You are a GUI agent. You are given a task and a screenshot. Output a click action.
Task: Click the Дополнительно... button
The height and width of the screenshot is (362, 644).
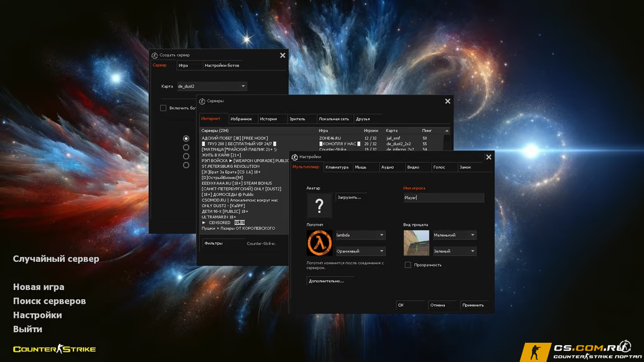pyautogui.click(x=330, y=281)
